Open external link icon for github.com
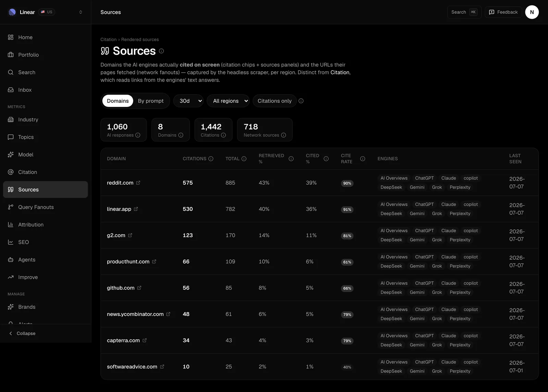 pyautogui.click(x=139, y=288)
